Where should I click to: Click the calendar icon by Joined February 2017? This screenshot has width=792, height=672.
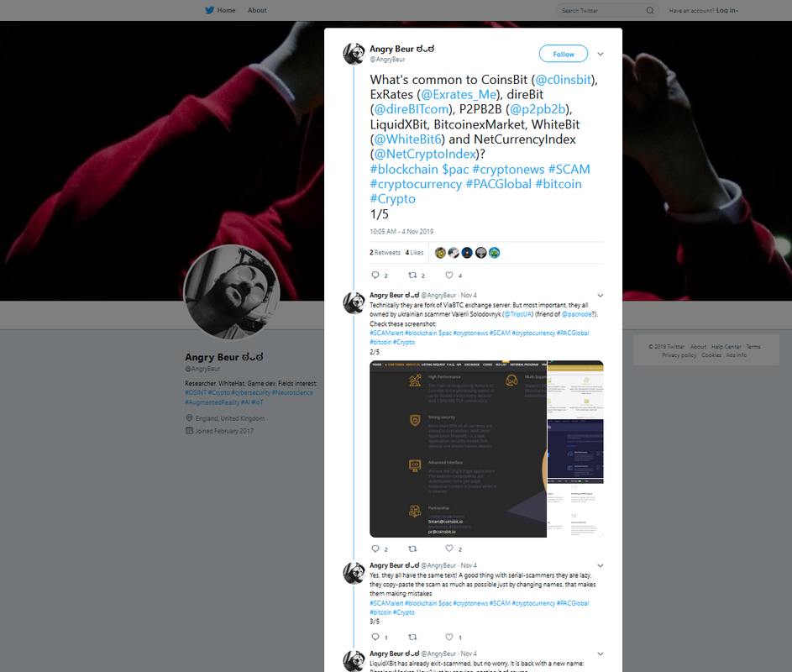click(x=190, y=431)
